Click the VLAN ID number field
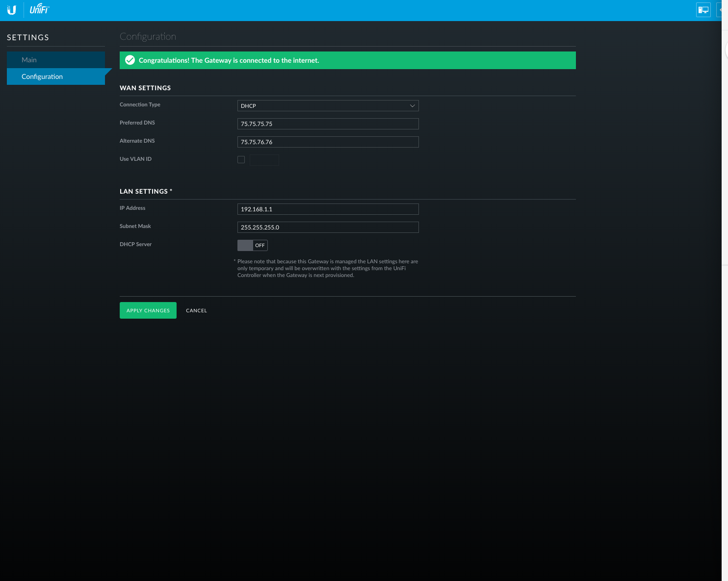728x581 pixels. tap(264, 160)
